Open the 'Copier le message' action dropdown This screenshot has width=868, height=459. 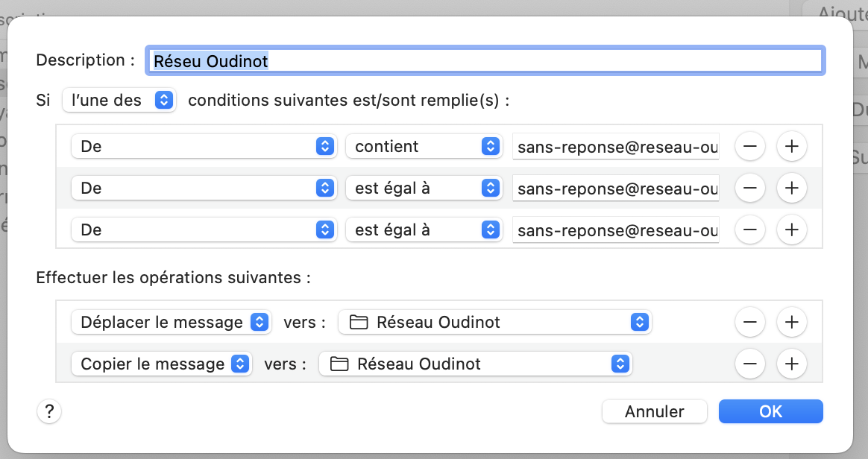[x=161, y=364]
